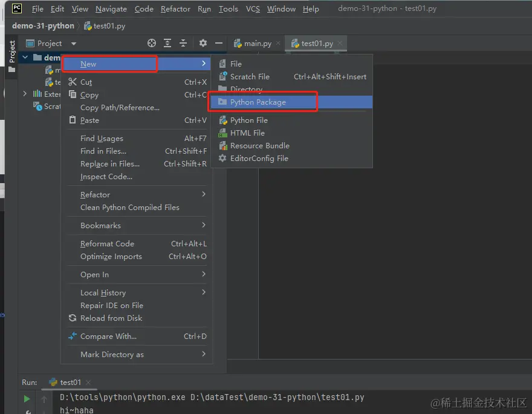Choose Replace in Files
532x414 pixels.
pyautogui.click(x=137, y=163)
